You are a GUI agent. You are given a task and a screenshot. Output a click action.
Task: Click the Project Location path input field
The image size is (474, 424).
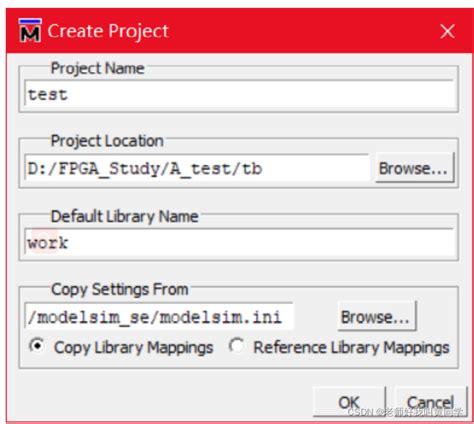[197, 168]
